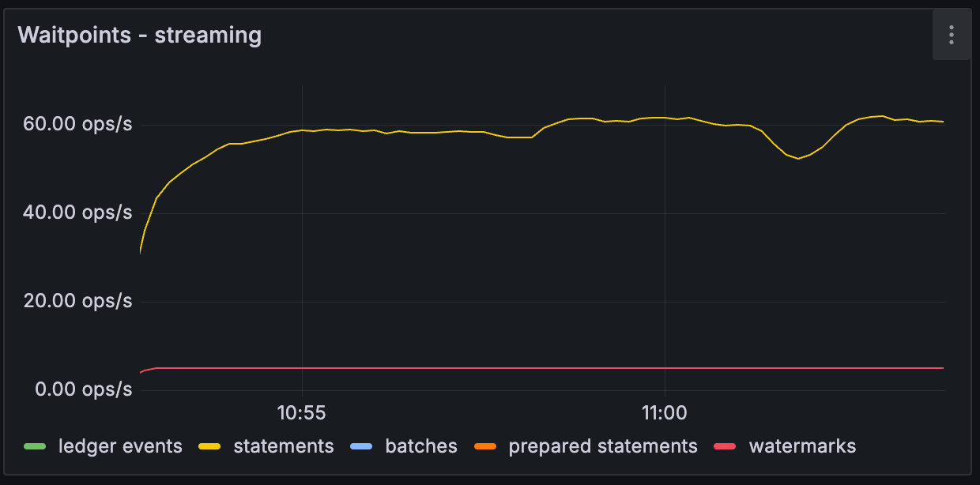The image size is (980, 485).
Task: Click batches legend entry to isolate series
Action: click(421, 446)
